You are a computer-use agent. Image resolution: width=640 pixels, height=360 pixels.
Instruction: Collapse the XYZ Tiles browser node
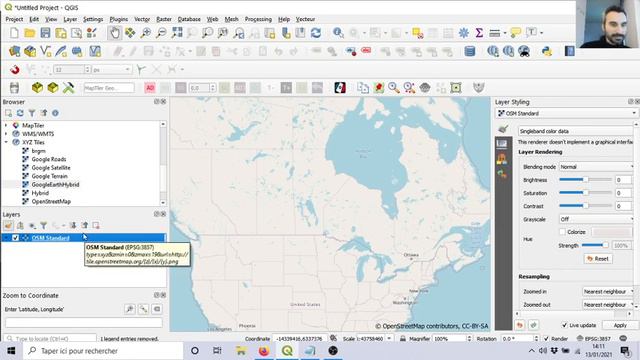click(x=6, y=142)
